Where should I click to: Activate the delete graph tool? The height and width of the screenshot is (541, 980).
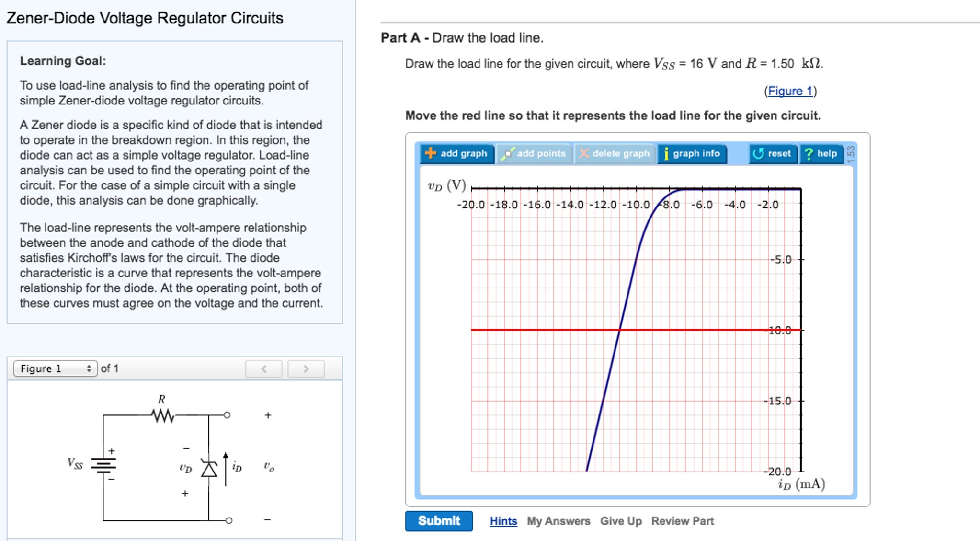615,153
